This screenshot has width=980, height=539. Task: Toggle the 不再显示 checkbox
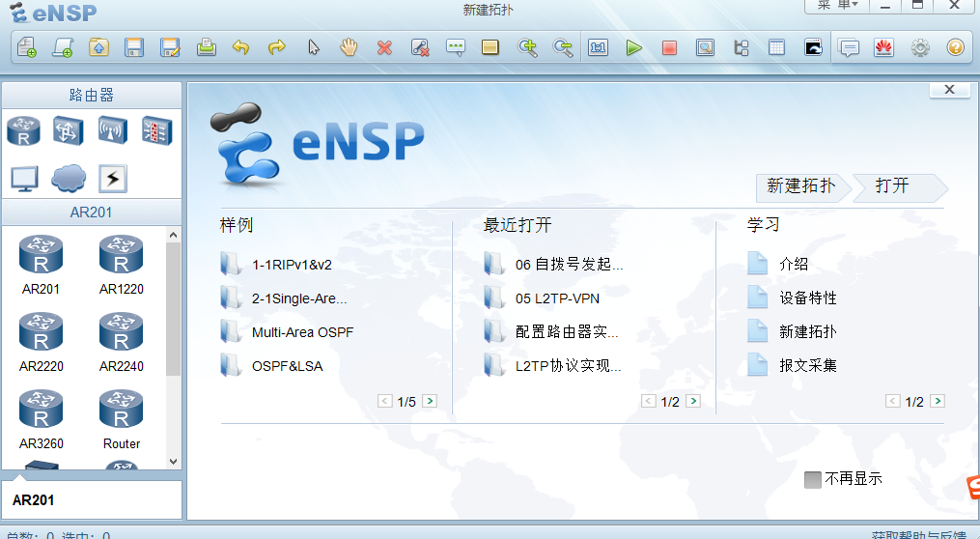click(813, 480)
